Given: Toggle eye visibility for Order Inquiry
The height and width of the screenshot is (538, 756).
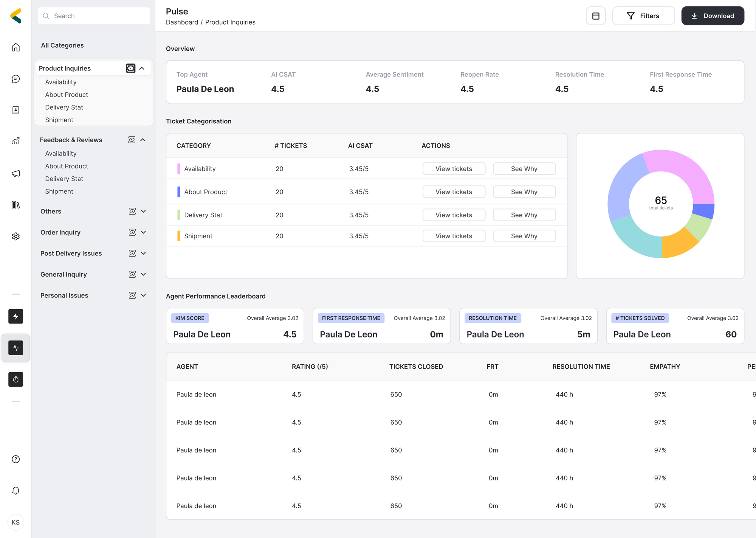Looking at the screenshot, I should point(132,232).
